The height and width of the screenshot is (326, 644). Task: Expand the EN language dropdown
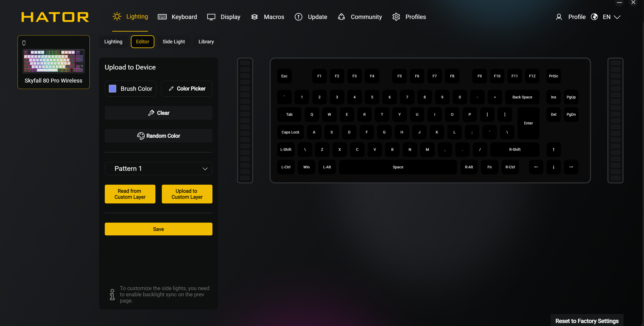pyautogui.click(x=617, y=17)
